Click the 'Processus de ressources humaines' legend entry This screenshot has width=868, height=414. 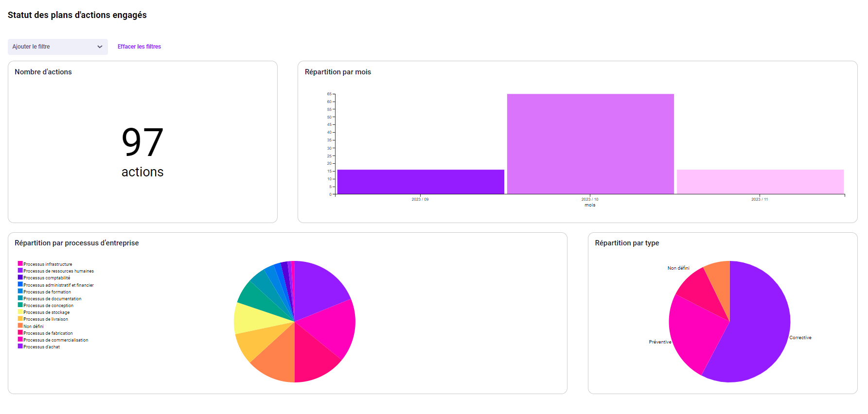(x=58, y=271)
